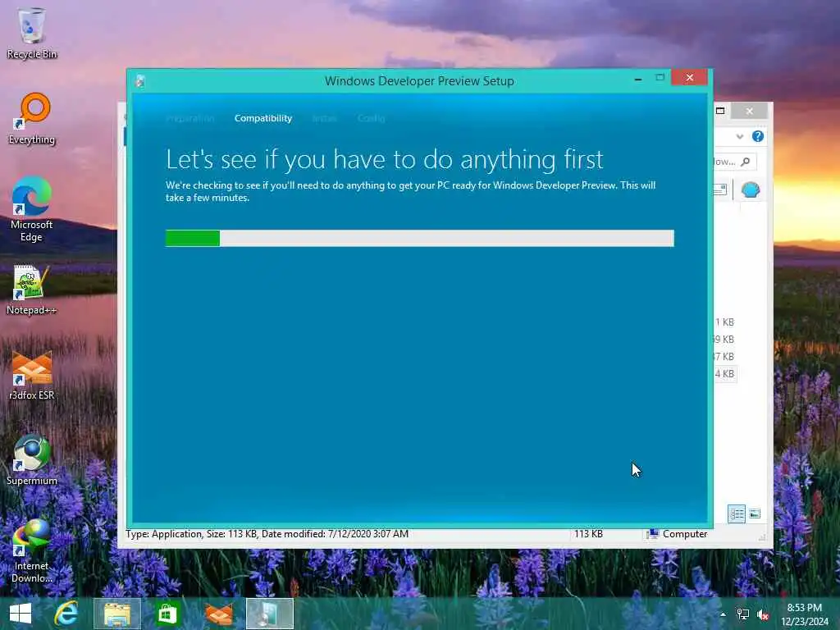Click the 113 KB status bar size
Viewport: 840px width, 630px height.
pyautogui.click(x=588, y=533)
